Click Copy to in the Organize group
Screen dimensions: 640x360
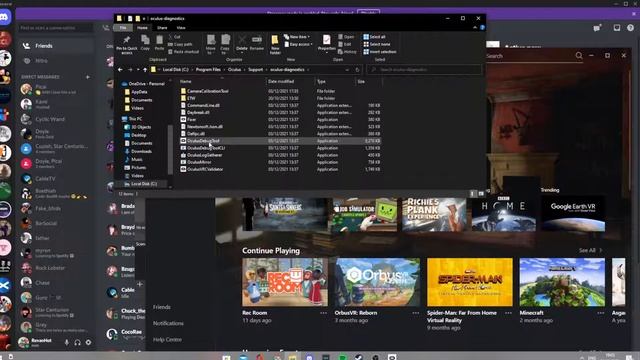click(x=225, y=44)
